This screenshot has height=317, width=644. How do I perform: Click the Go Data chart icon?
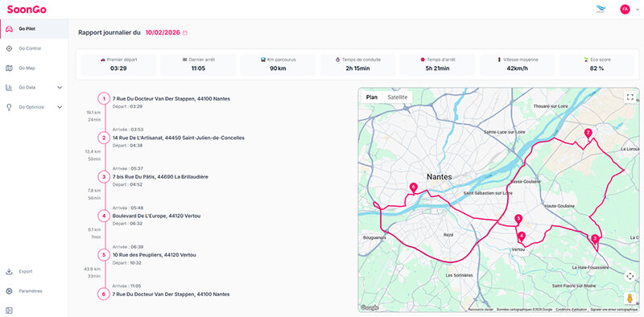(9, 88)
